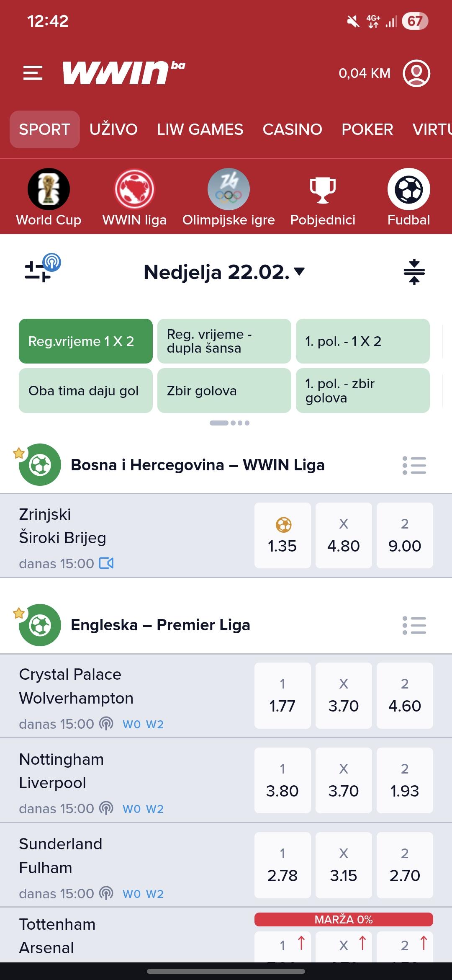Toggle the WWIN Liga favorite star
Image resolution: width=452 pixels, height=980 pixels.
tap(19, 453)
